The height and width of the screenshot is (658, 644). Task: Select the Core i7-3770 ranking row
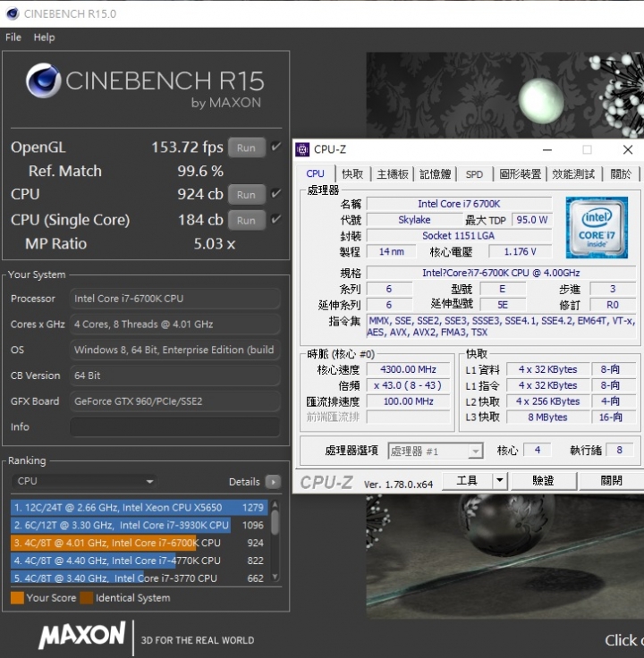point(140,577)
